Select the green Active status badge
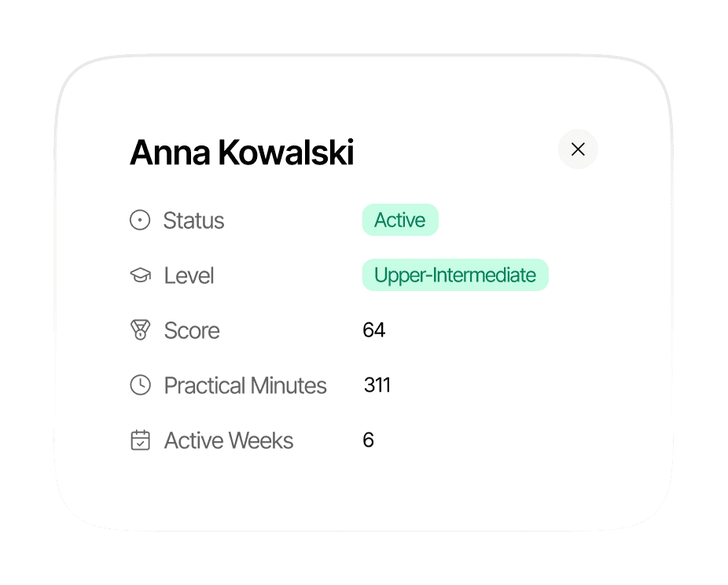 coord(399,219)
